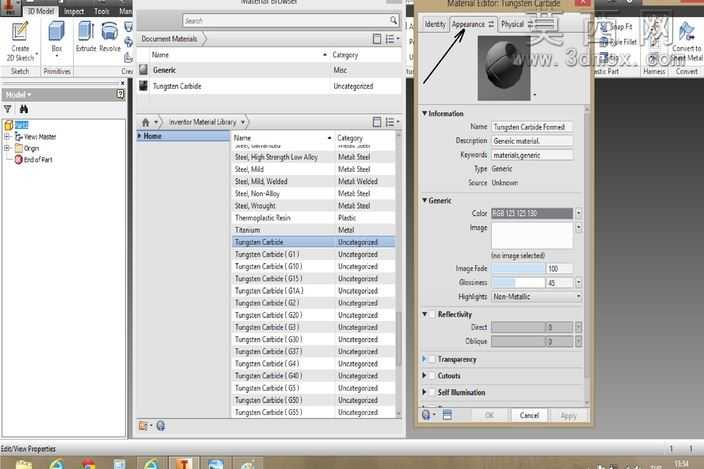
Task: Click the magnifier search icon in Material Browser
Action: [x=393, y=20]
